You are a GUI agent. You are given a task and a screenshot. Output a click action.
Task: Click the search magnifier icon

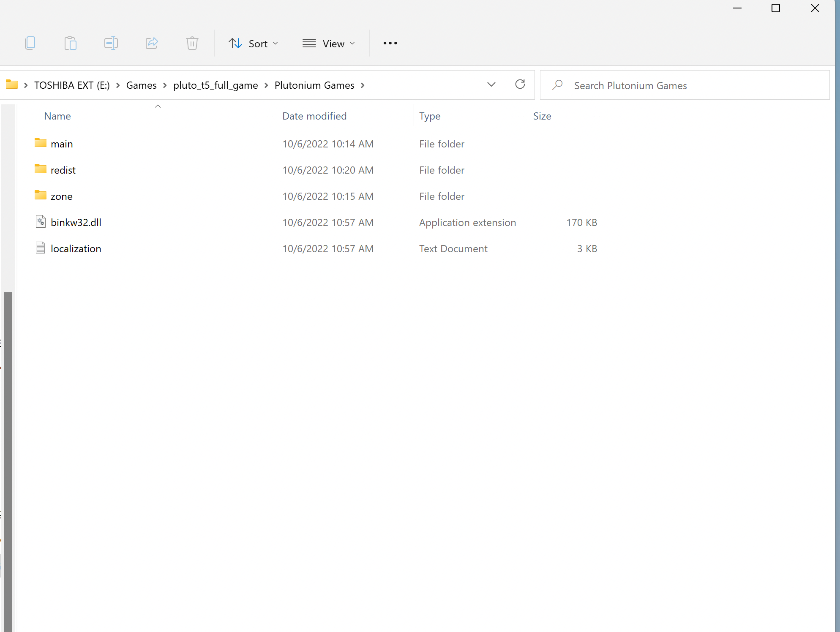[557, 85]
